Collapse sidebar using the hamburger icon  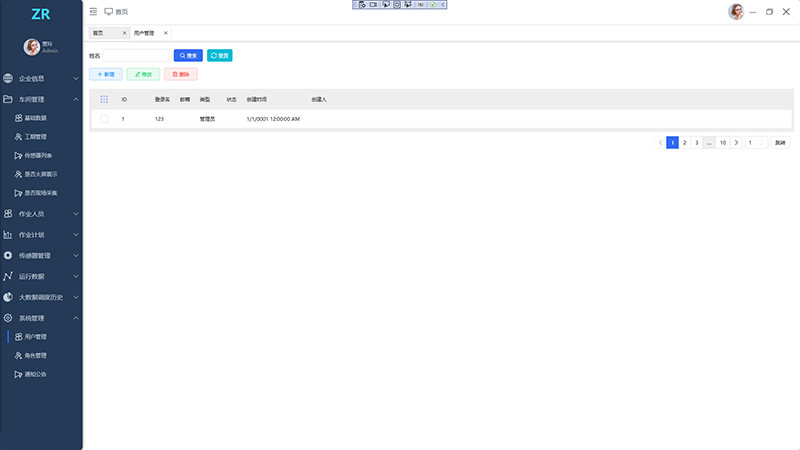(93, 11)
